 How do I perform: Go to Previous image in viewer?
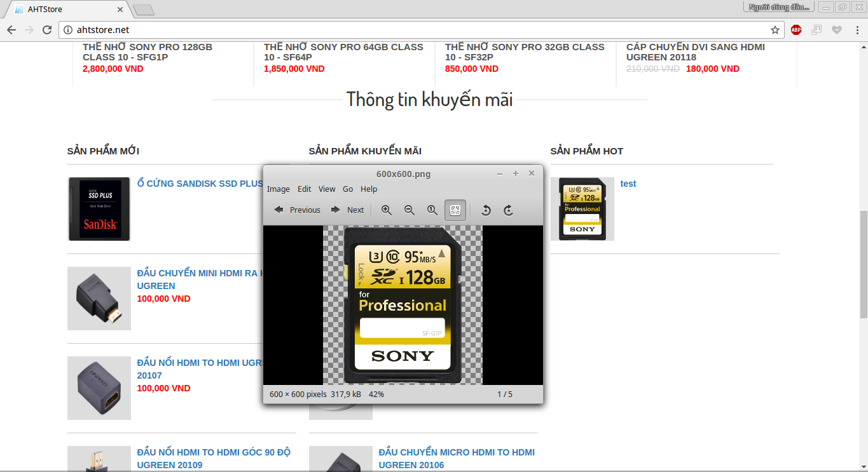tap(297, 210)
